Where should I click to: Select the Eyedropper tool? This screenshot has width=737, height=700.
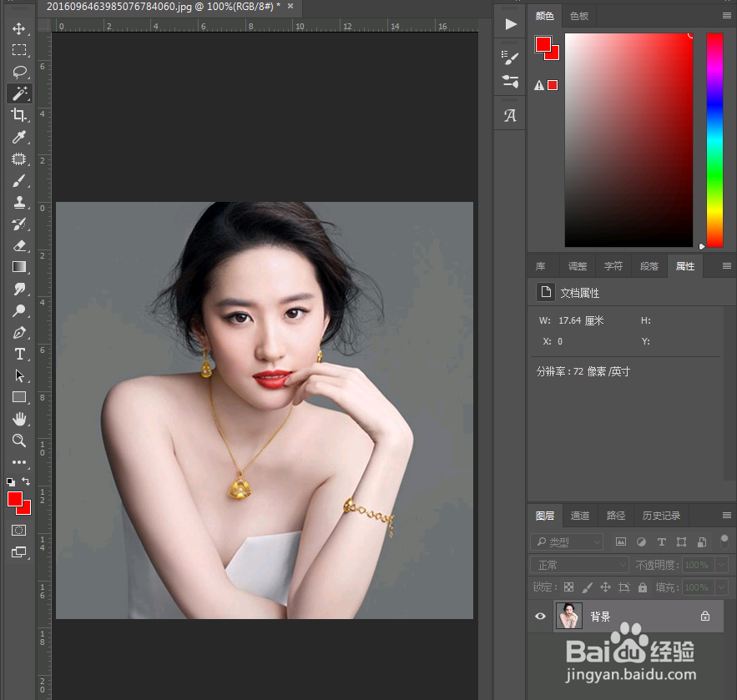(x=19, y=137)
